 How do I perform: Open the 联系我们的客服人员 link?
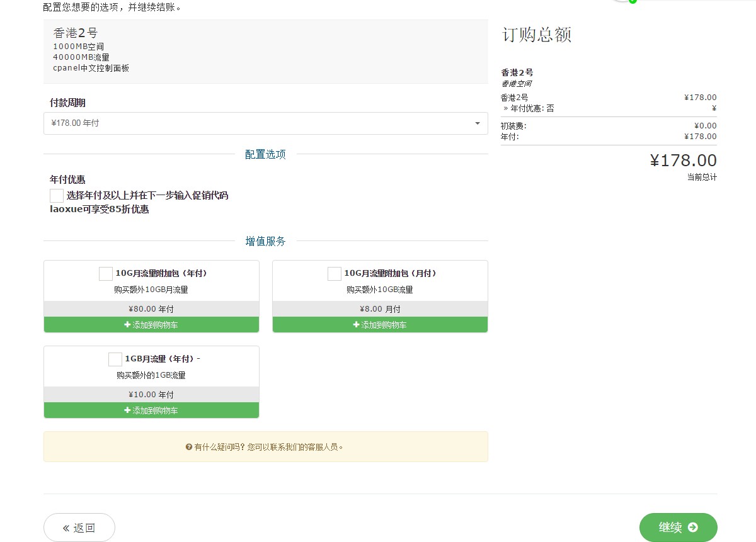click(x=307, y=447)
